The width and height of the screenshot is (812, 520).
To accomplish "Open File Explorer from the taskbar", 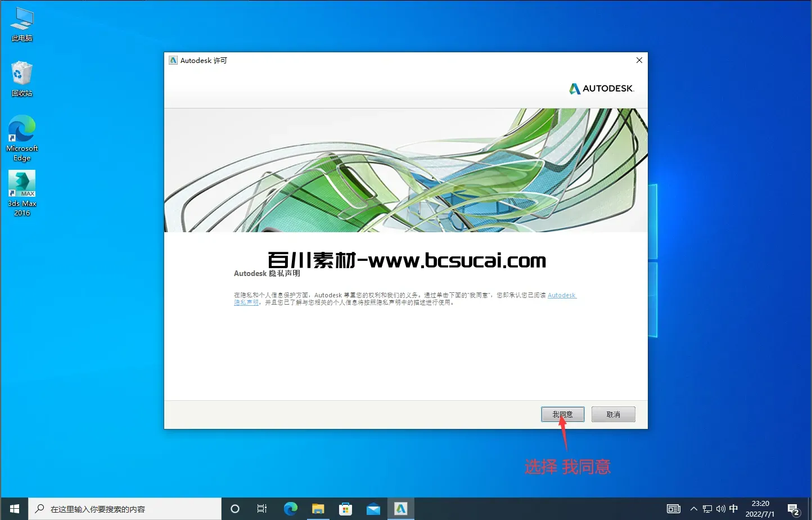I will tap(318, 509).
